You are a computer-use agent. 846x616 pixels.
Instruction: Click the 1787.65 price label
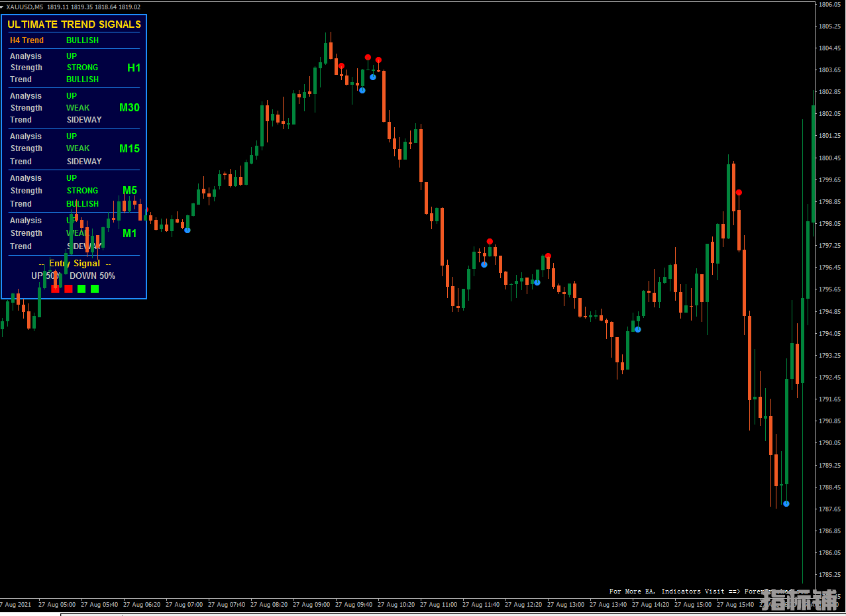(x=829, y=509)
